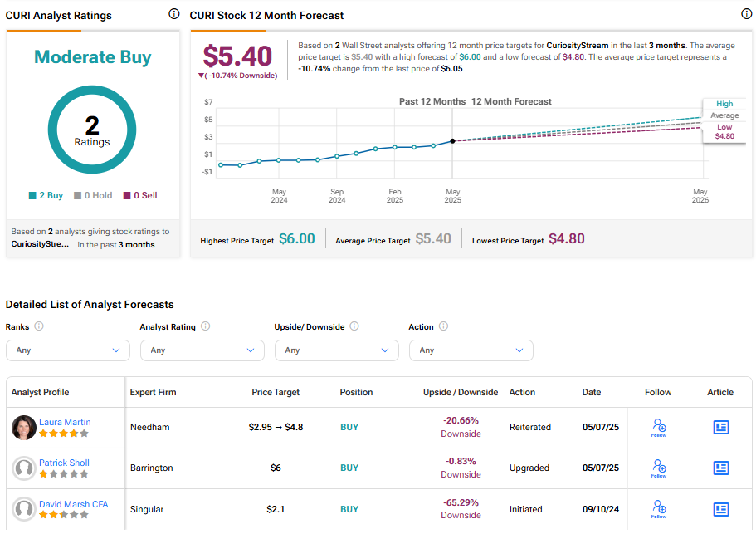Open info icon beside 12 Month Forecast
This screenshot has height=534, width=756.
click(x=746, y=14)
